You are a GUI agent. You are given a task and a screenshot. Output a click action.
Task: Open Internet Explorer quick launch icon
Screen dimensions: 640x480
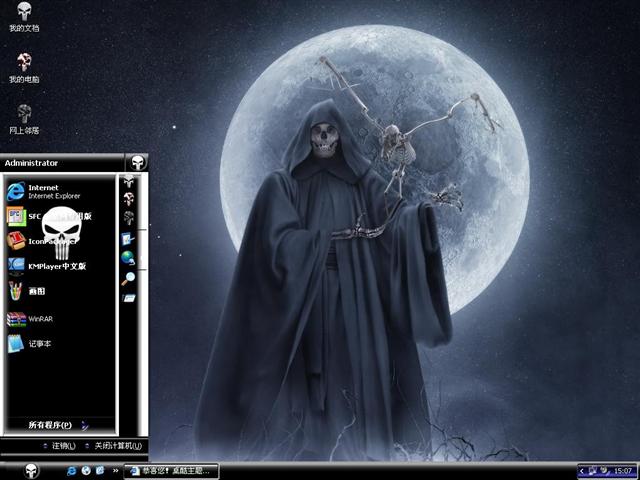click(x=71, y=470)
